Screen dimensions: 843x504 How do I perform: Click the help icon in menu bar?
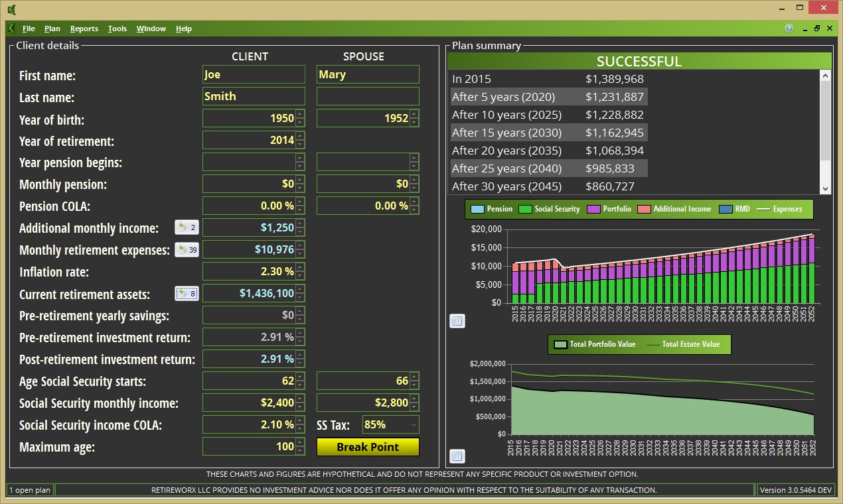click(789, 29)
